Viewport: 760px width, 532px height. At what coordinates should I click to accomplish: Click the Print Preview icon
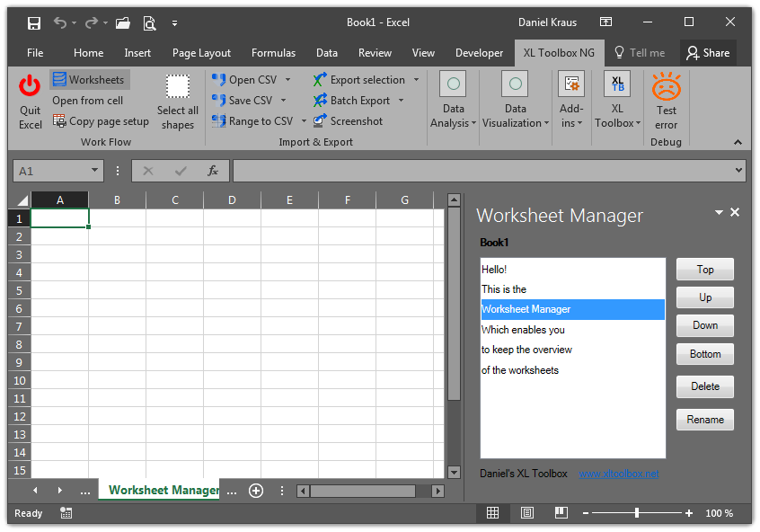(149, 22)
